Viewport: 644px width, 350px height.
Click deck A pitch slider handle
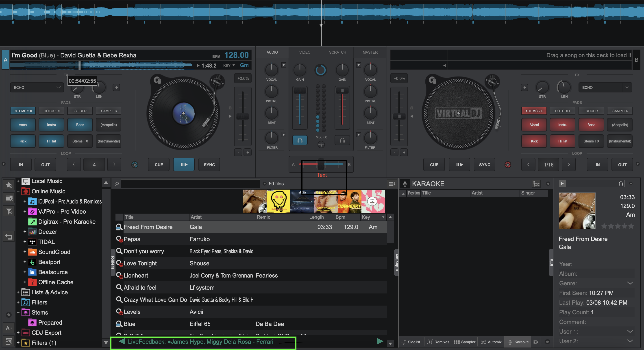pyautogui.click(x=242, y=116)
